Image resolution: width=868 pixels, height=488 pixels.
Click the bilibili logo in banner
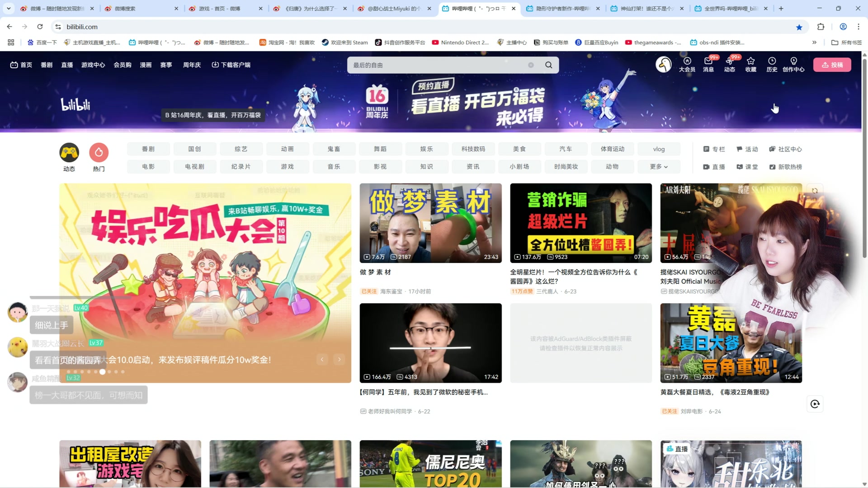(75, 105)
